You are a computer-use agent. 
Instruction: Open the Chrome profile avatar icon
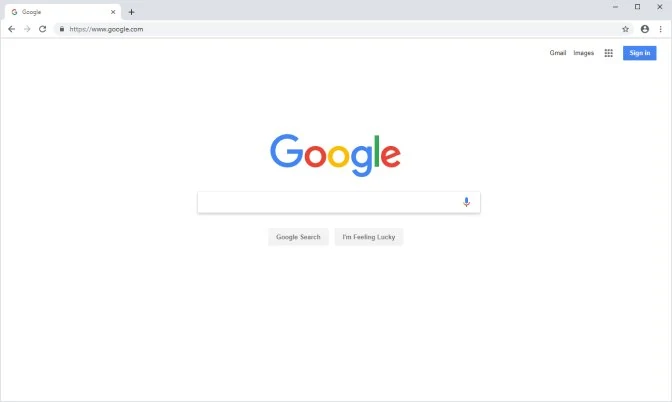[x=645, y=29]
